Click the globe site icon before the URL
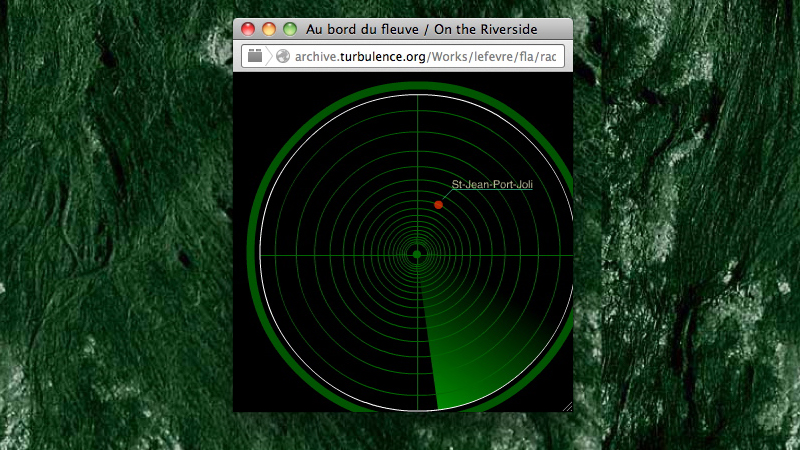This screenshot has width=800, height=450. (283, 57)
